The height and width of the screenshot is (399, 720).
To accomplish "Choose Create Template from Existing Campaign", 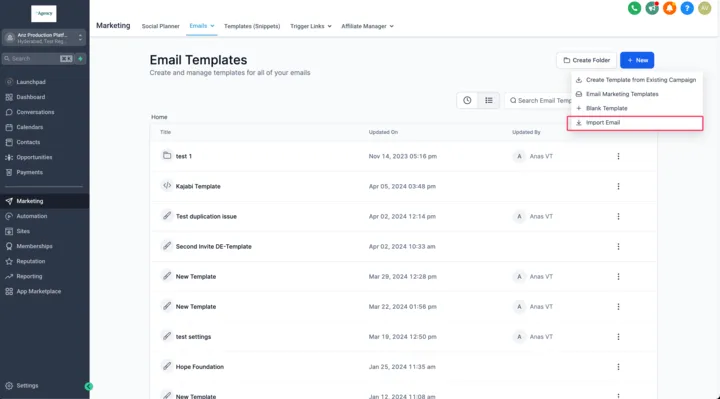I will pos(636,80).
